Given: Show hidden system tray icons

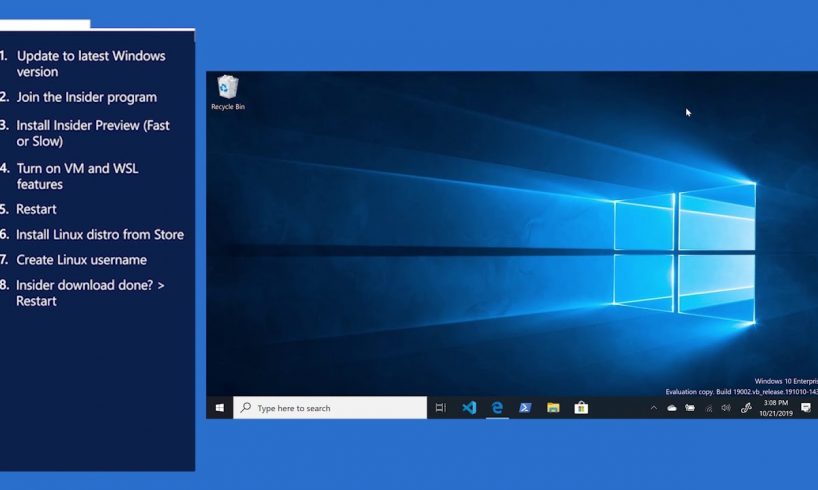Looking at the screenshot, I should [x=654, y=408].
